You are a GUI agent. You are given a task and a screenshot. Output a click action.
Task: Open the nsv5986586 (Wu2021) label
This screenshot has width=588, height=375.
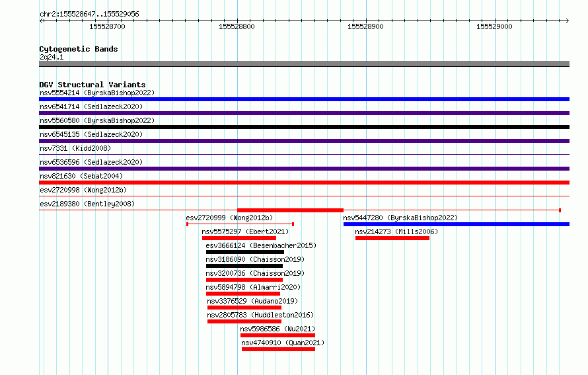277,329
